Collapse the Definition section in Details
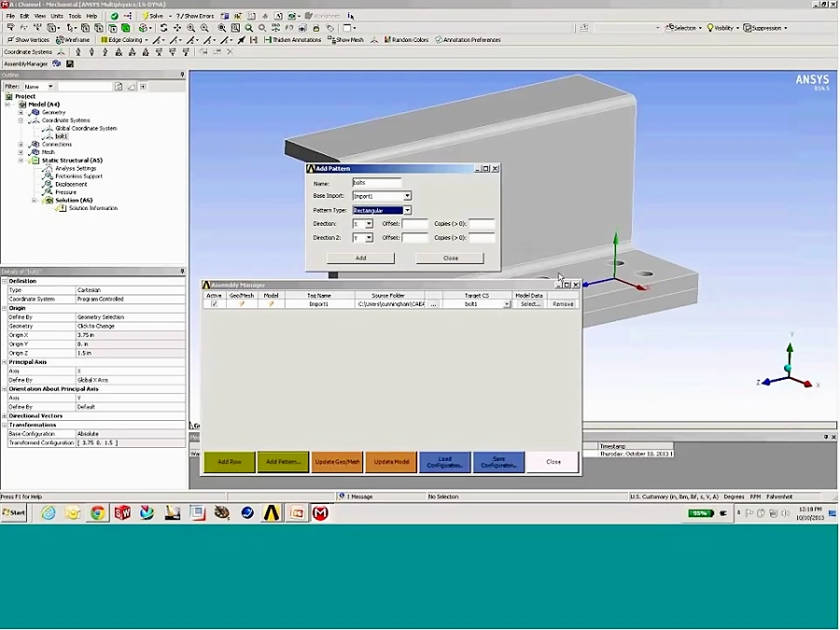This screenshot has height=630, width=840. (x=5, y=281)
